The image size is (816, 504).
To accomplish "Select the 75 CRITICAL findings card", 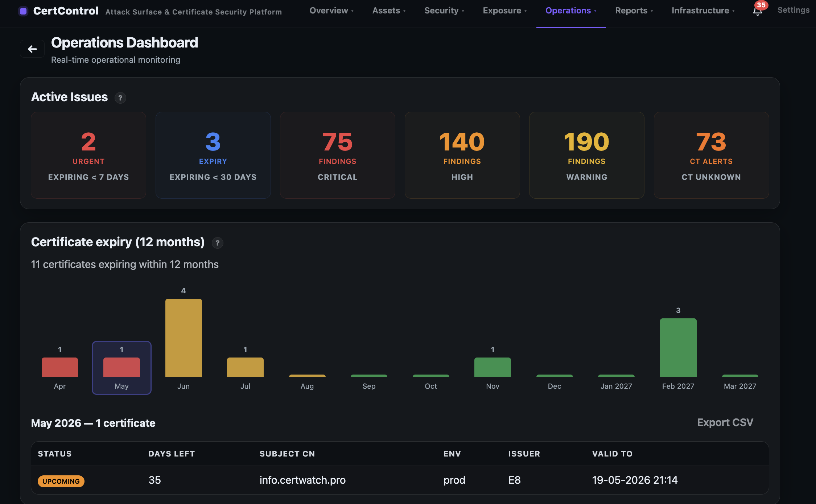I will [337, 155].
